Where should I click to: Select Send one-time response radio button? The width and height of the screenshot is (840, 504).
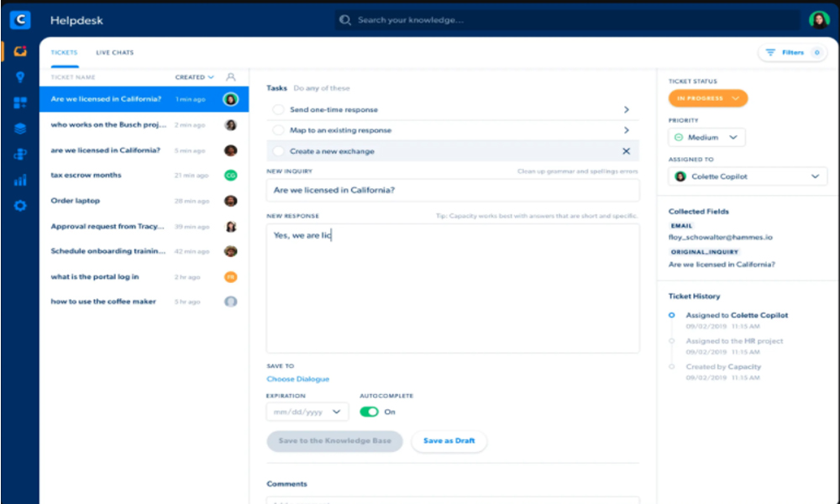point(278,110)
